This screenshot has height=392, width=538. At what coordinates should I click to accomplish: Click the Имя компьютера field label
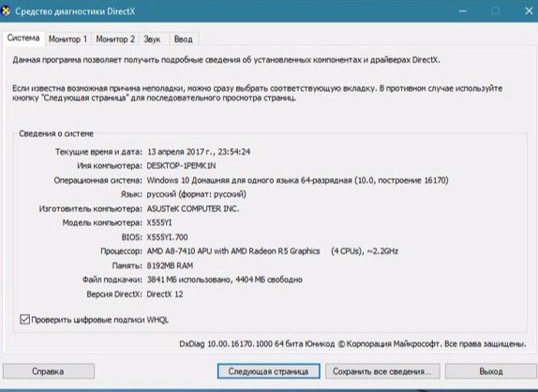point(109,166)
